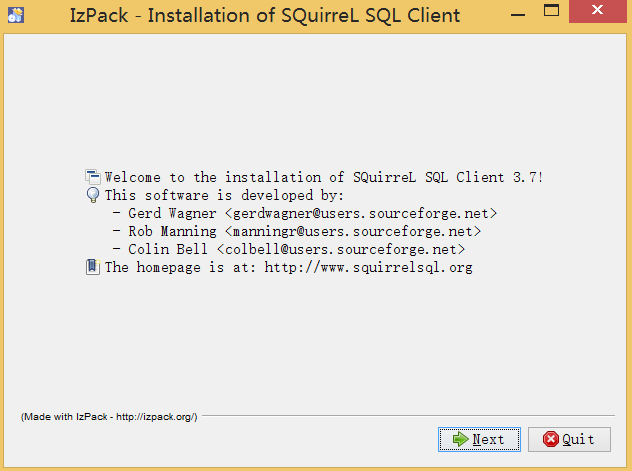The image size is (632, 471).
Task: Minimize the installer window
Action: [518, 15]
